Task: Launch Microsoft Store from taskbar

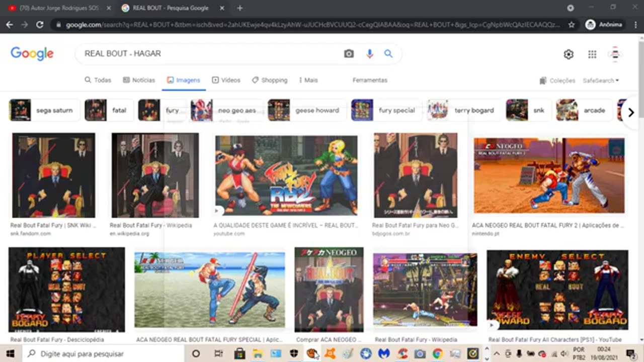Action: tap(240, 353)
